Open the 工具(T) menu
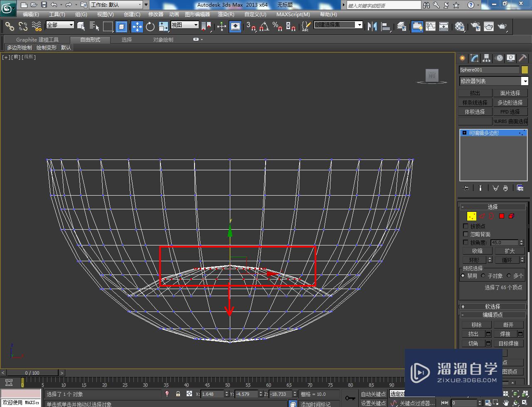This screenshot has height=407, width=532. click(57, 14)
